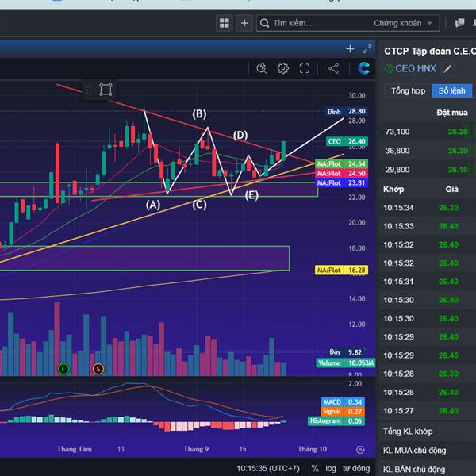The height and width of the screenshot is (476, 476).
Task: Click the "Đặt mua" column header
Action: (451, 113)
